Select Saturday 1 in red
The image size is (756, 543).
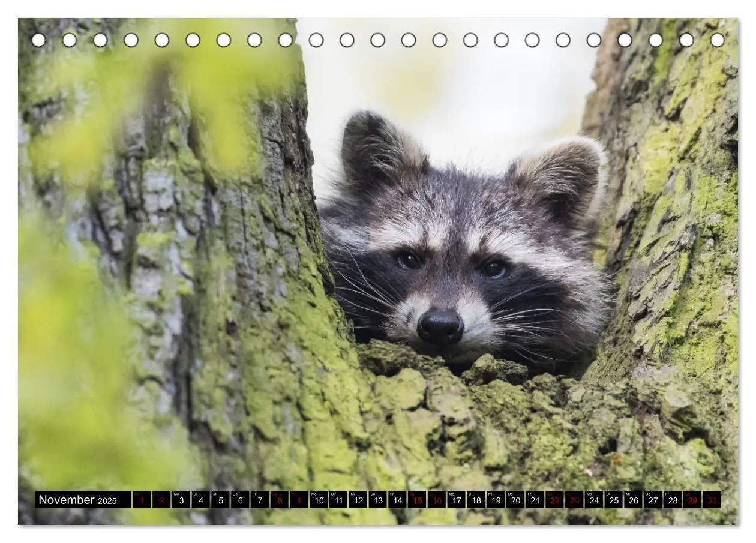click(142, 500)
